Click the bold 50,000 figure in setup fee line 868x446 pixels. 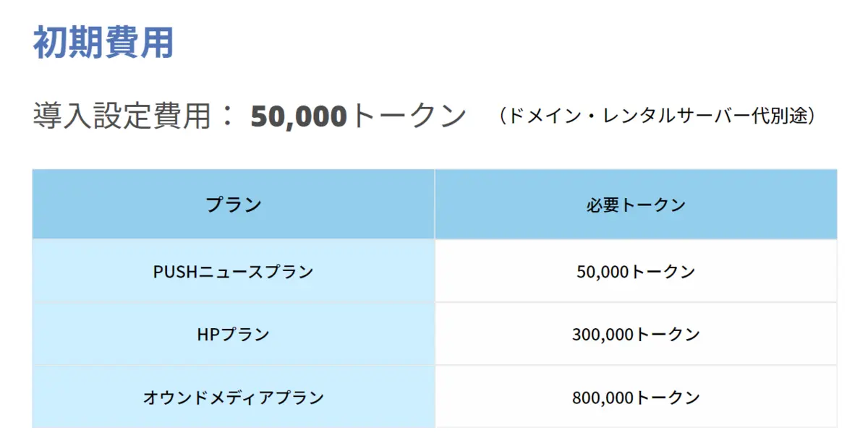[299, 116]
